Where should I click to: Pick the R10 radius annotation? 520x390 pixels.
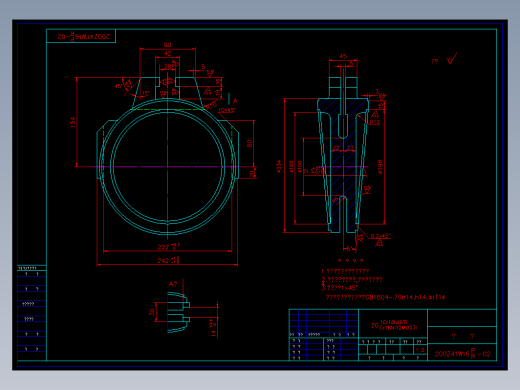click(x=211, y=106)
